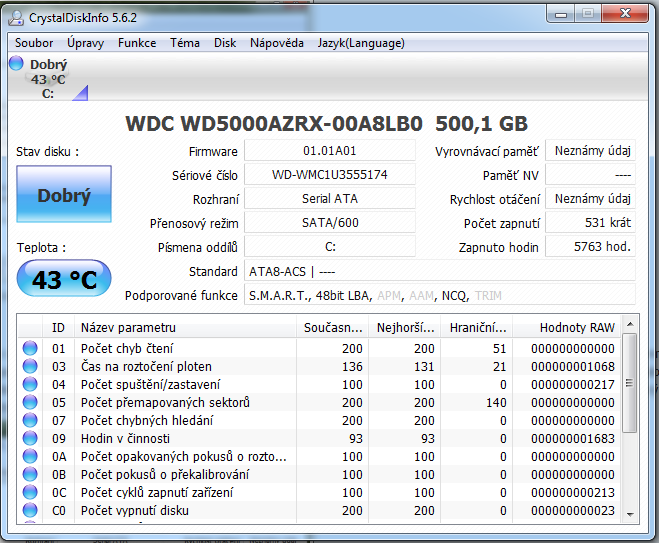The image size is (659, 543).
Task: Click the SATA/600 transfer mode field
Action: pyautogui.click(x=330, y=222)
